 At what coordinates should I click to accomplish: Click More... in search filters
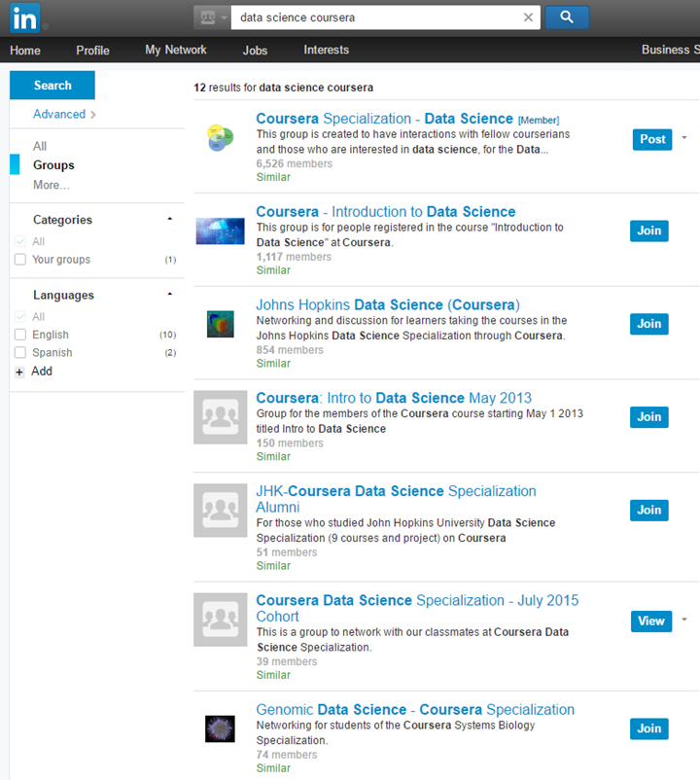[52, 185]
